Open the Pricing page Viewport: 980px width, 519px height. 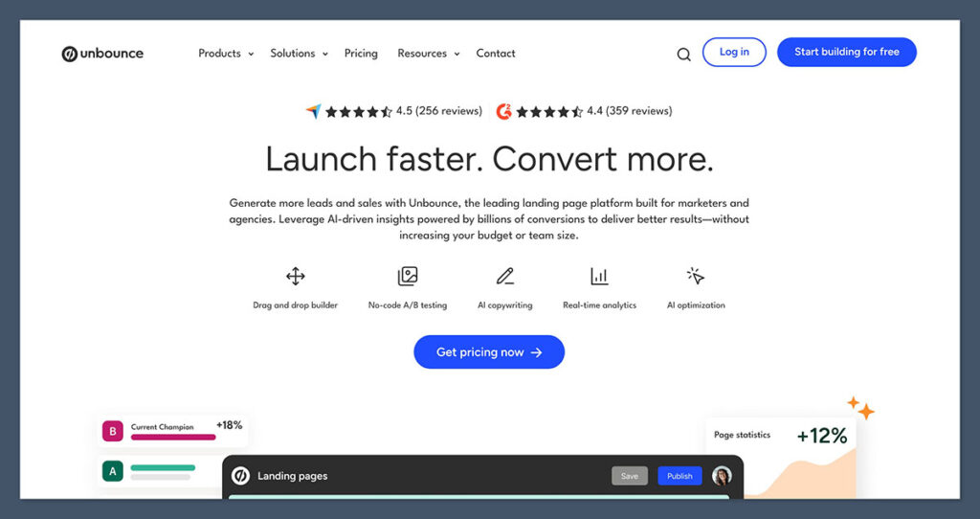(x=361, y=54)
